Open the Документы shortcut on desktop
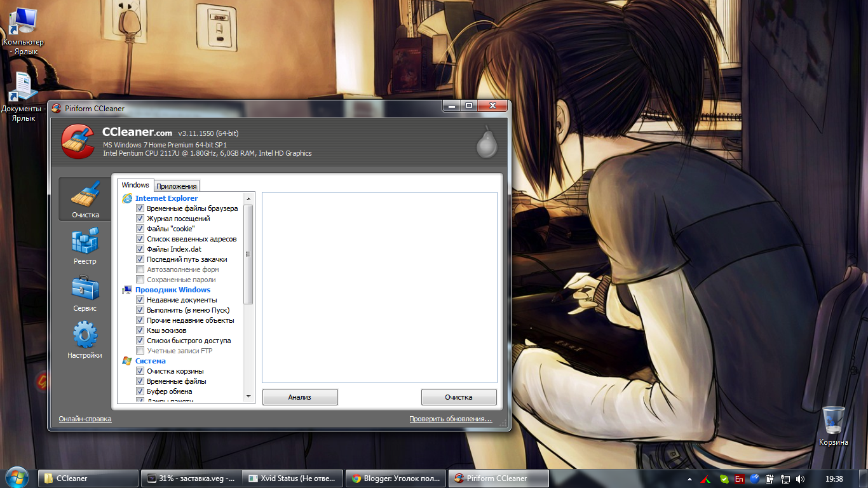The width and height of the screenshot is (868, 488). pos(23,97)
